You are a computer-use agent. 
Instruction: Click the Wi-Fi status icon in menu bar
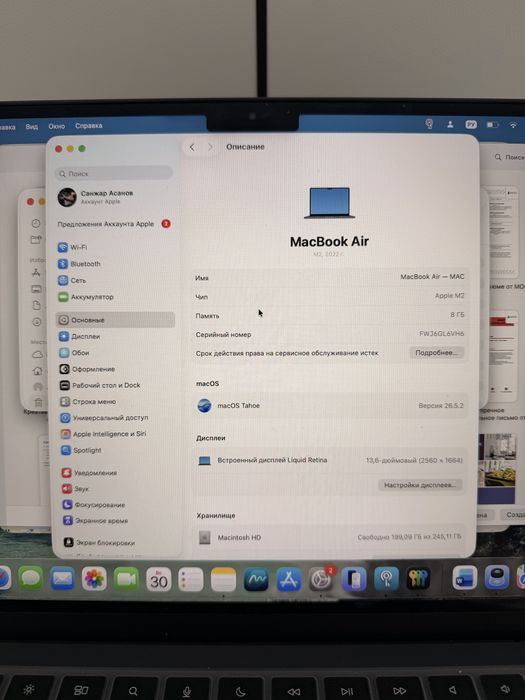pyautogui.click(x=514, y=125)
